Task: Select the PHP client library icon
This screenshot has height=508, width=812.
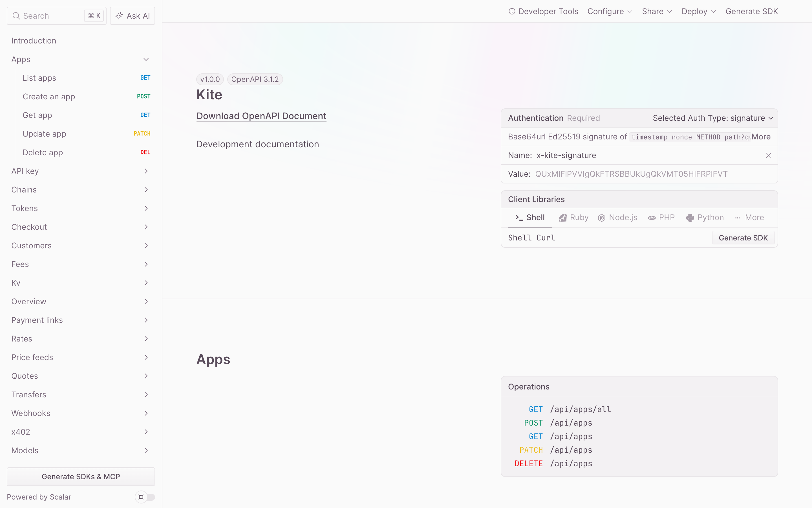Action: [x=652, y=218]
